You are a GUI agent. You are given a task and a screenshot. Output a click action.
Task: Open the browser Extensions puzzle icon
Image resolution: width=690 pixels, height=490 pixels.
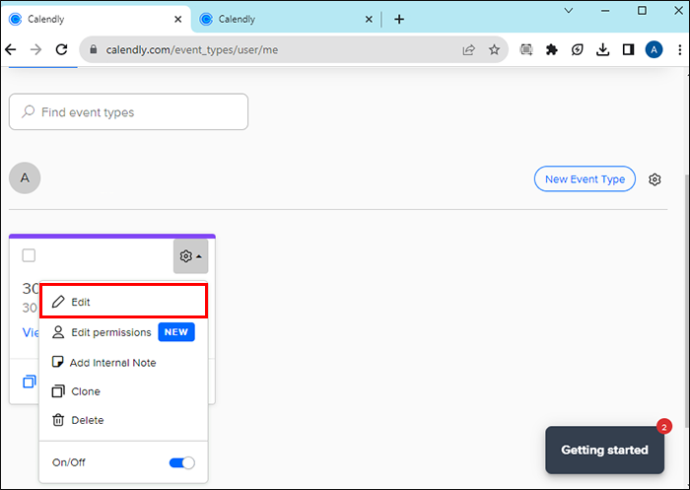click(x=551, y=50)
